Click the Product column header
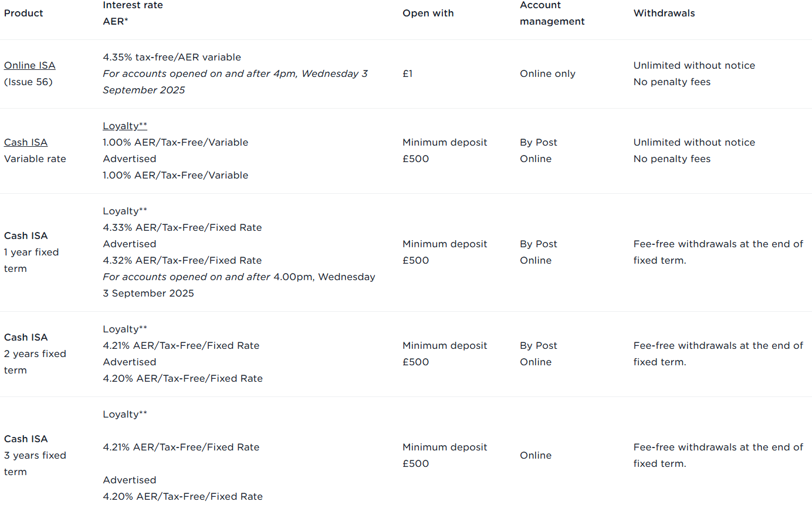Viewport: 812px width, 508px height. tap(23, 13)
